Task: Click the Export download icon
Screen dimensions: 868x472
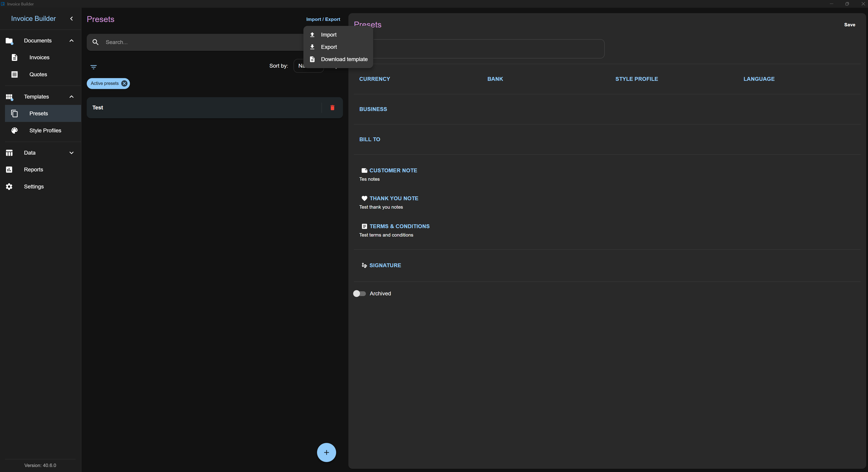Action: click(x=312, y=47)
